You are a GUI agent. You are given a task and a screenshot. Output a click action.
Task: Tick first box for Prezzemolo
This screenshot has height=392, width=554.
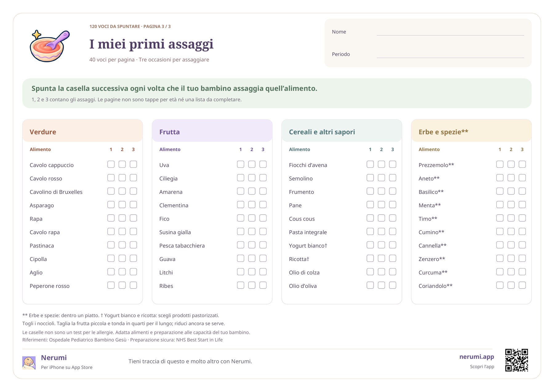pos(500,164)
